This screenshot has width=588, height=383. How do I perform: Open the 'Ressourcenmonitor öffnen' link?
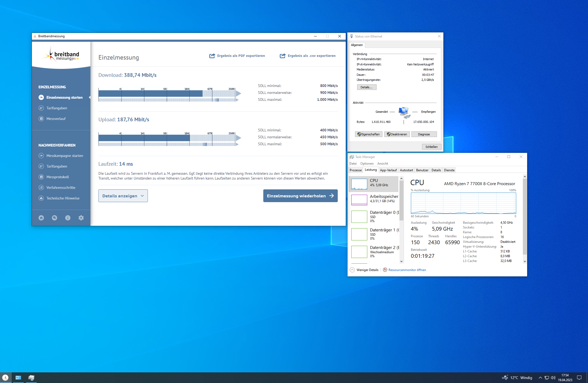407,270
